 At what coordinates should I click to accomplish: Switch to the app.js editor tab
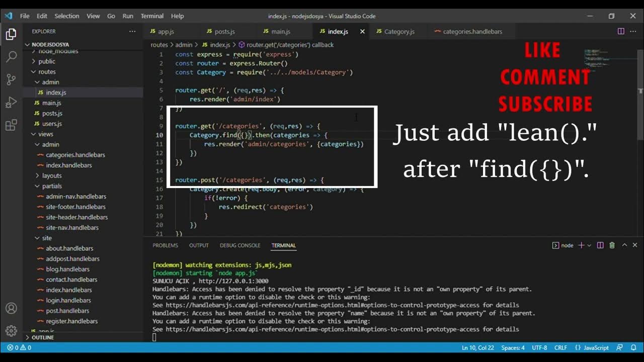tap(171, 31)
